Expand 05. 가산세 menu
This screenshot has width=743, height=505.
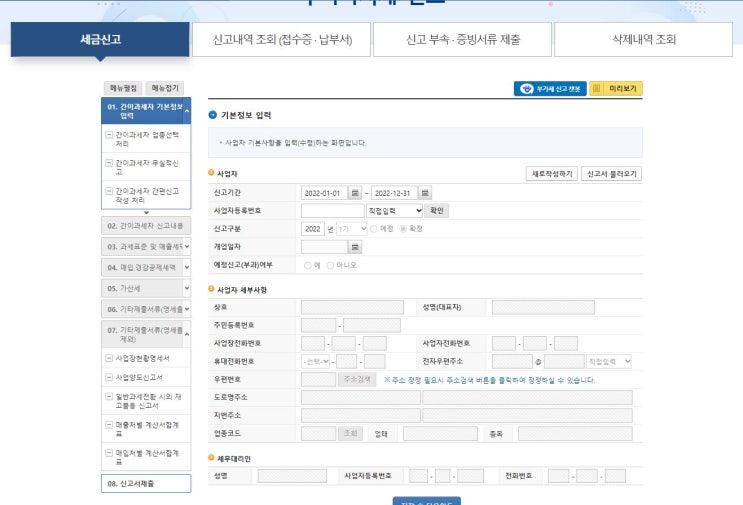(x=187, y=288)
